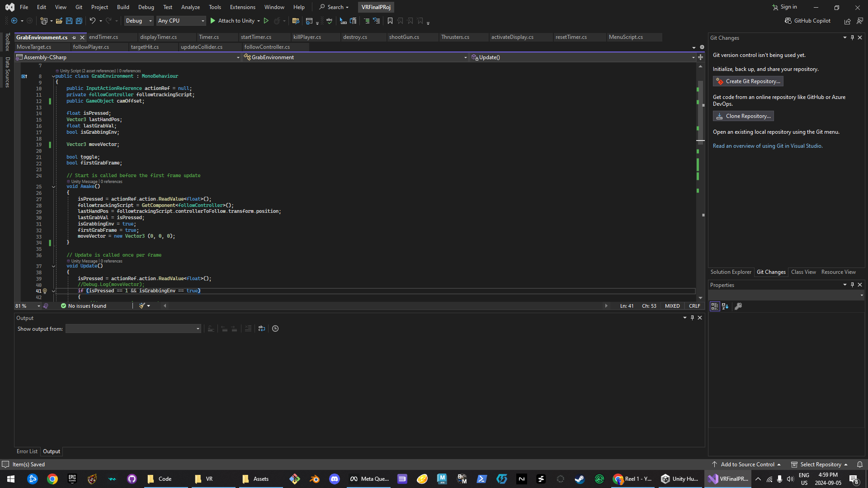
Task: Open the Extensions menu
Action: click(242, 7)
